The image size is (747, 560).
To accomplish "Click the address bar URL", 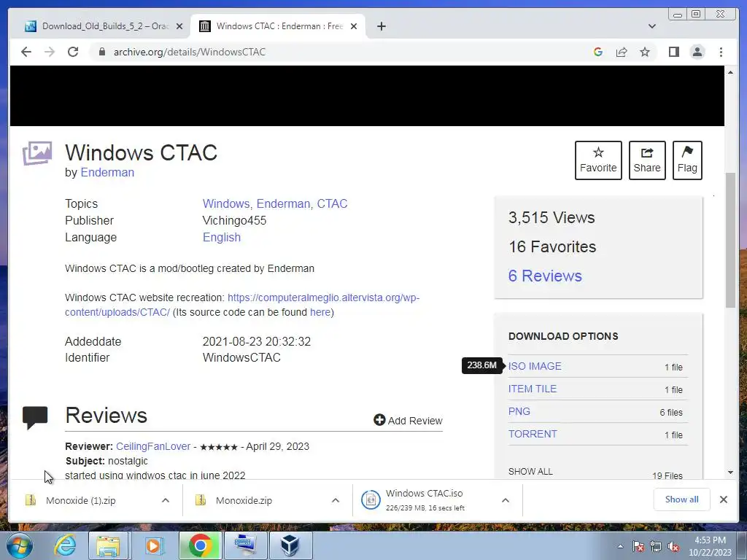I will click(190, 52).
